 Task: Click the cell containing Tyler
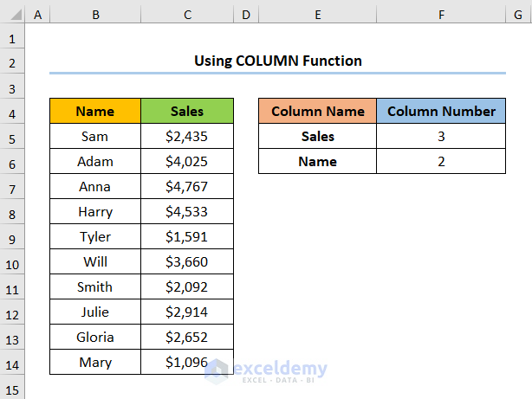pos(94,237)
